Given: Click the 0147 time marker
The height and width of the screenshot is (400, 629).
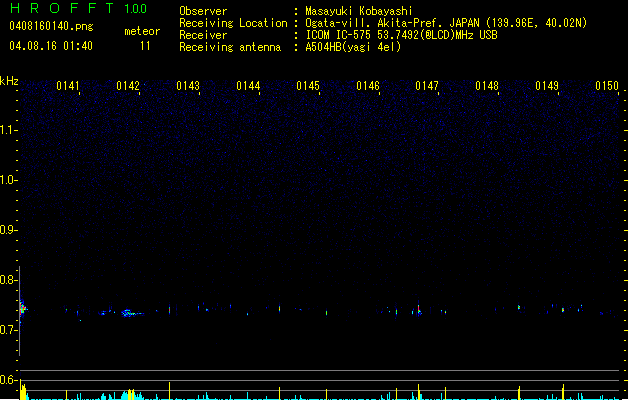Looking at the screenshot, I should (427, 86).
